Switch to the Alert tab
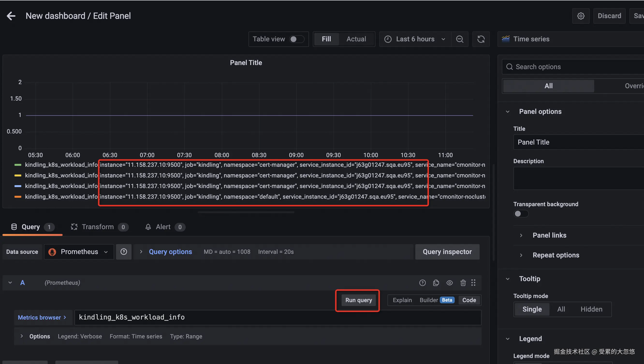Screen dimensions: 644x364 pyautogui.click(x=163, y=227)
